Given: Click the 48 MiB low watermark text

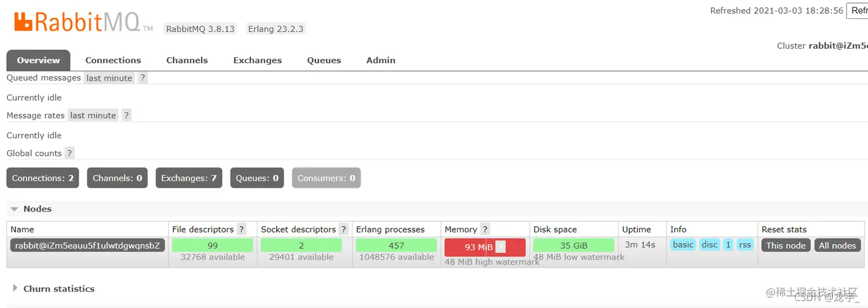Looking at the screenshot, I should point(579,257).
